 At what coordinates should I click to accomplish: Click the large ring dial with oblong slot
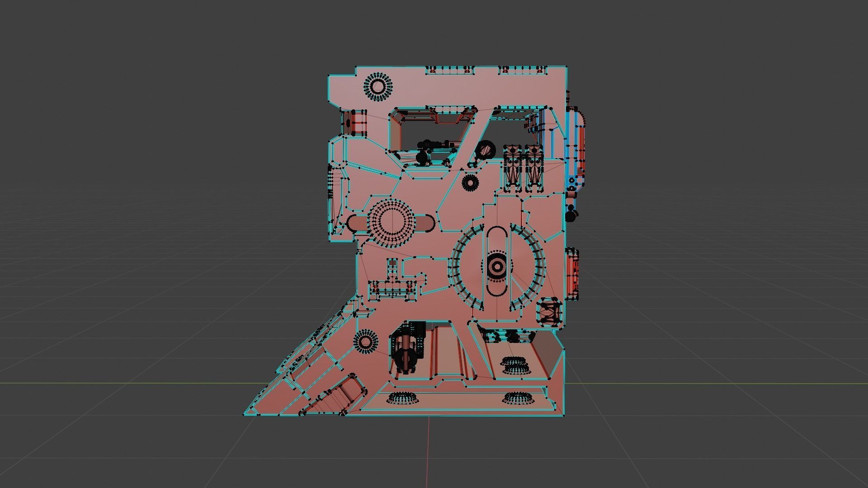(497, 267)
